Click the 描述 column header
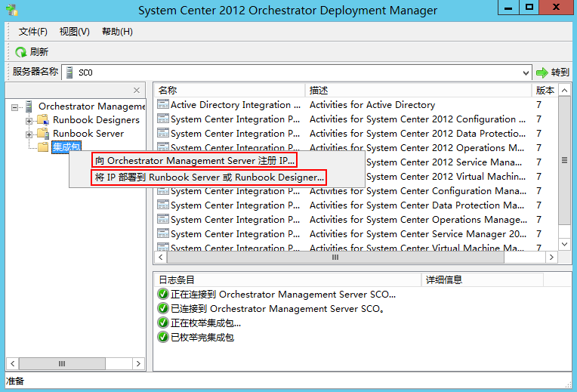577x392 pixels. point(418,90)
